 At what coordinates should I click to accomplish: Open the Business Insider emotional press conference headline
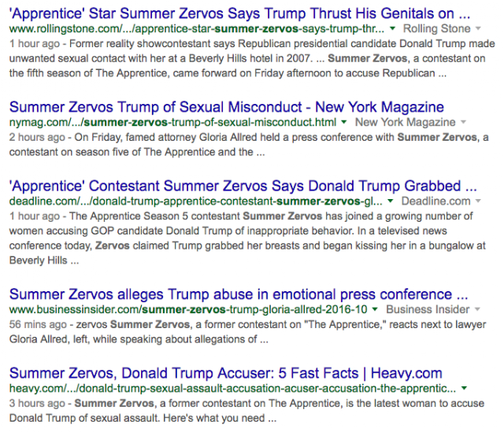pyautogui.click(x=239, y=294)
